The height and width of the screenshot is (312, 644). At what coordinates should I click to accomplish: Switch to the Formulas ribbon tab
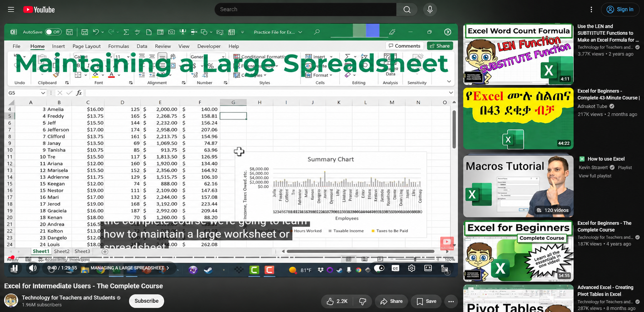click(118, 46)
